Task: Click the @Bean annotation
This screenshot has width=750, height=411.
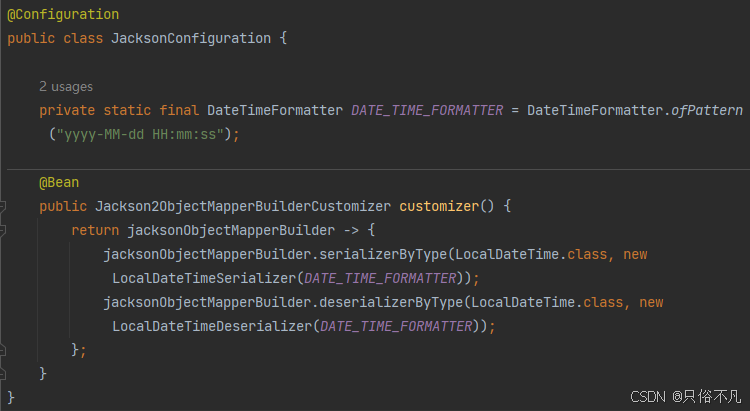Action: tap(59, 183)
